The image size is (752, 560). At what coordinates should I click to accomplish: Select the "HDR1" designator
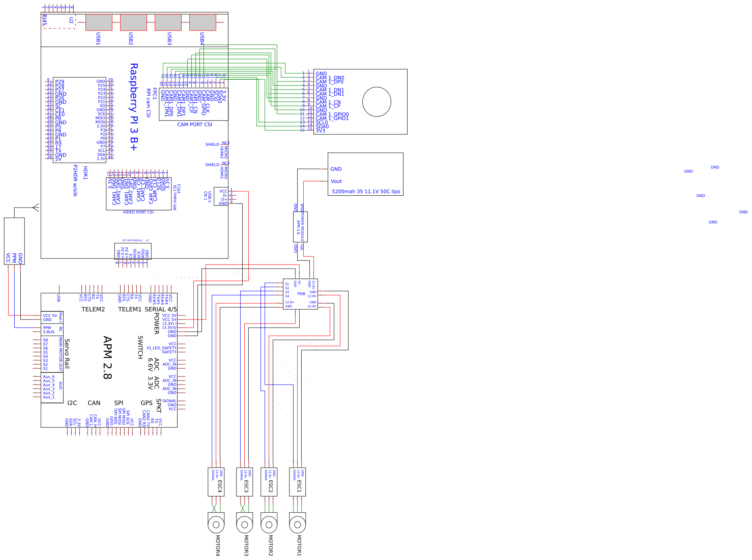[x=86, y=173]
